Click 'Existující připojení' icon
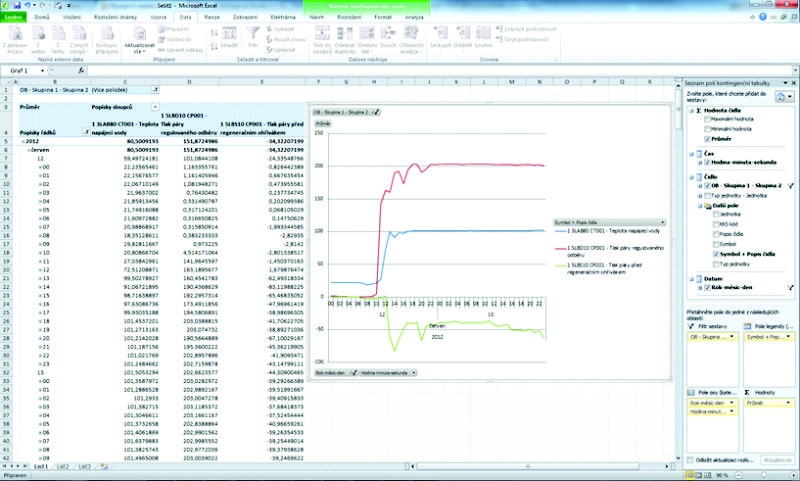The width and height of the screenshot is (800, 481). [x=107, y=34]
